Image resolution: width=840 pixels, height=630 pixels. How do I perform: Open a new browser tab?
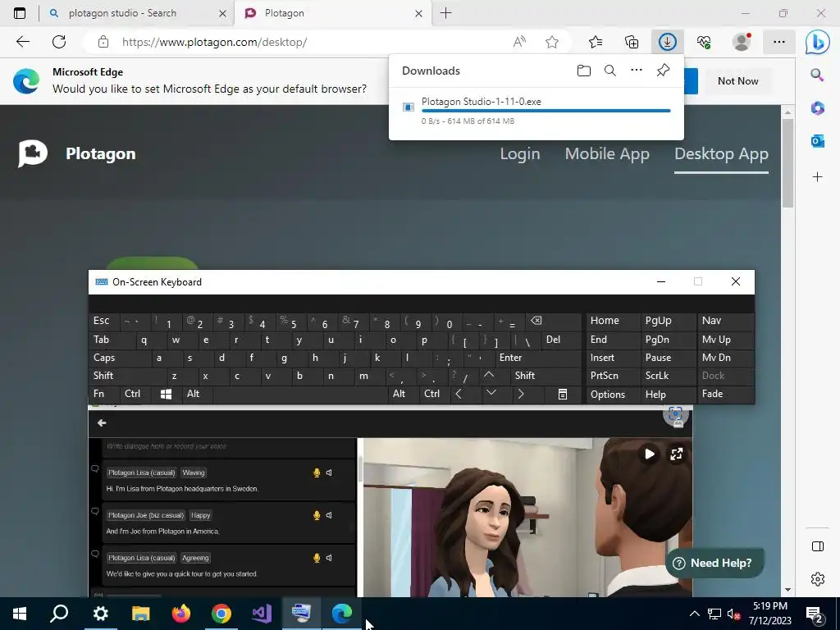coord(445,13)
